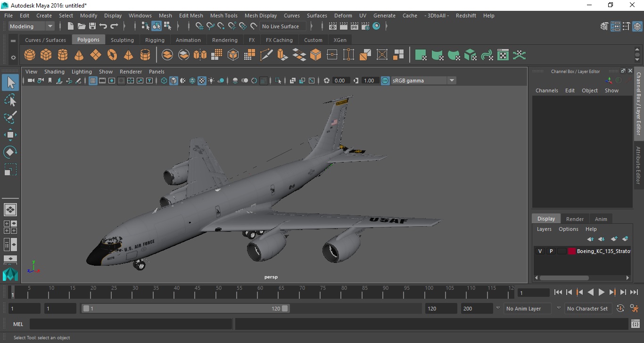The width and height of the screenshot is (644, 343).
Task: Create a polygon torus from the shelf
Action: [x=112, y=55]
